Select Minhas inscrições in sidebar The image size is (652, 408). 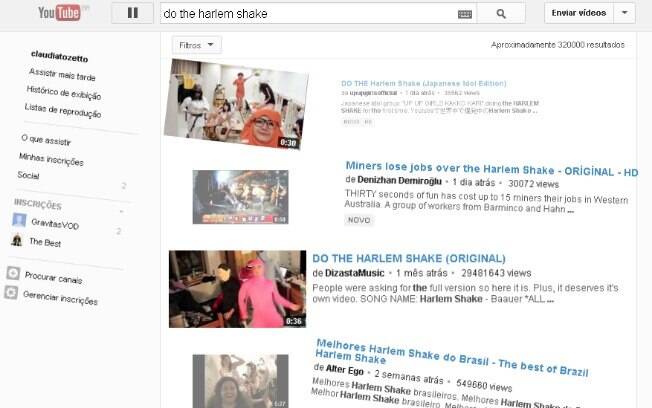pos(51,159)
